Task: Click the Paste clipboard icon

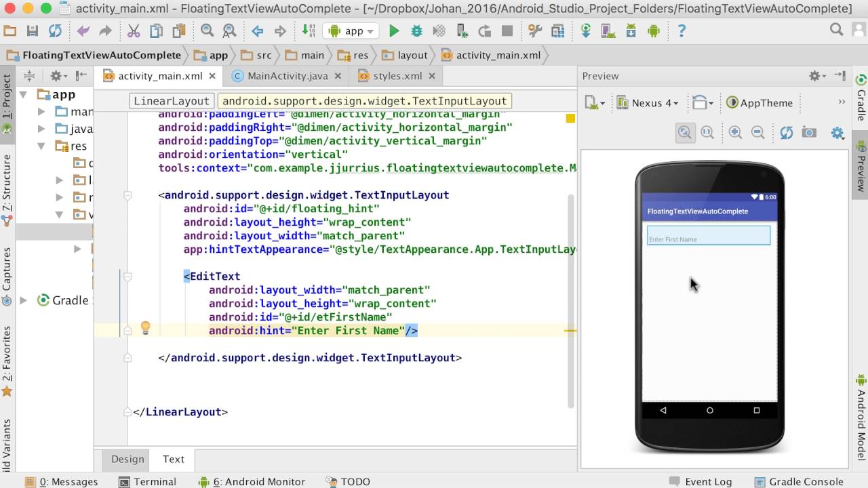Action: click(179, 31)
